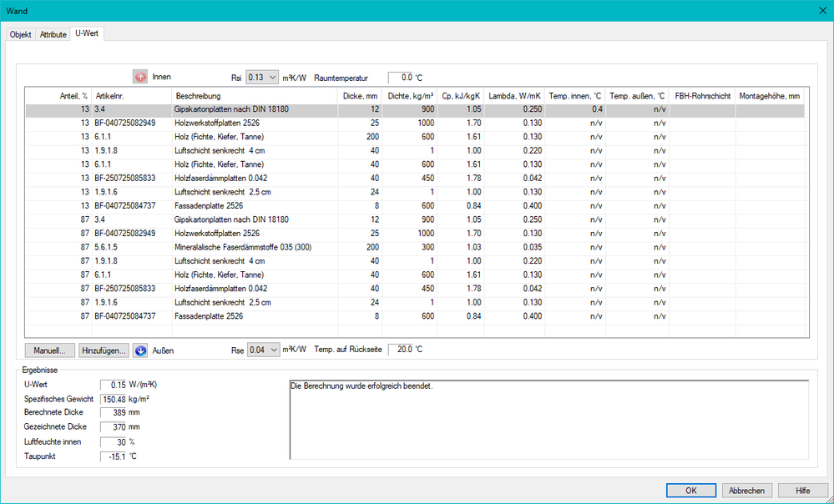
Task: Close the Wand dialog window
Action: pyautogui.click(x=821, y=11)
